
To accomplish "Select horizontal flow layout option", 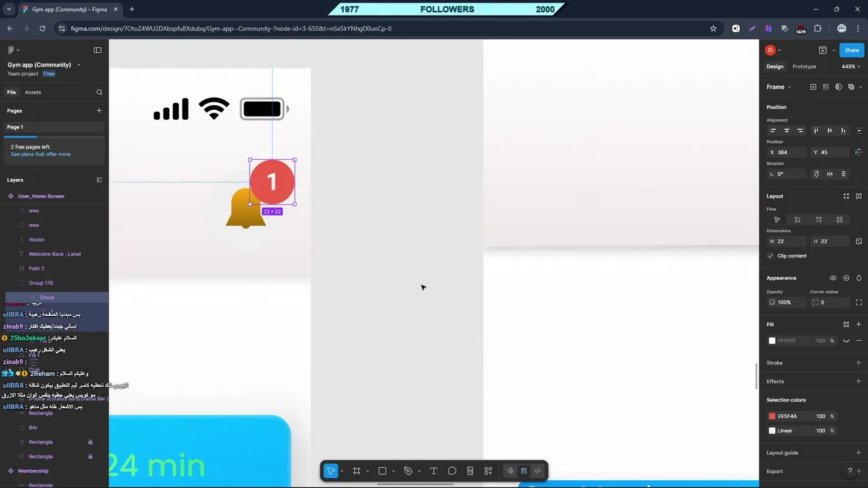I will tap(818, 220).
